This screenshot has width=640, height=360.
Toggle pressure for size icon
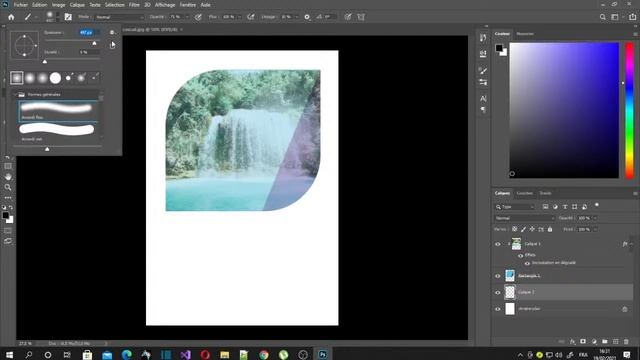tap(348, 17)
